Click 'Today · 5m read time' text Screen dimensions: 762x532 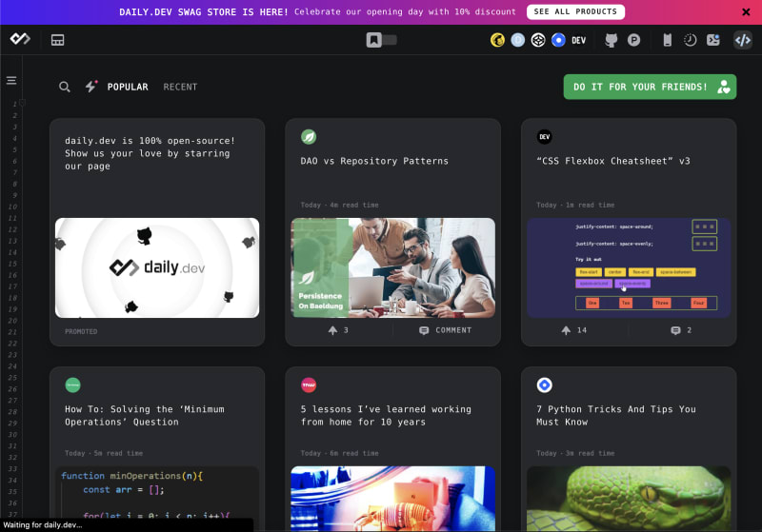pos(104,453)
